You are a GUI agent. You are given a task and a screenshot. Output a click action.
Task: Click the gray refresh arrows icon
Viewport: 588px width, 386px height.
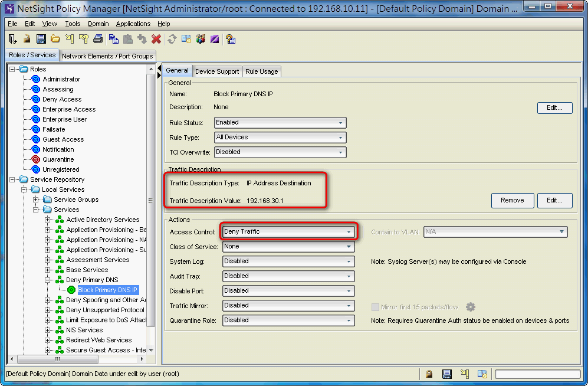pos(172,39)
